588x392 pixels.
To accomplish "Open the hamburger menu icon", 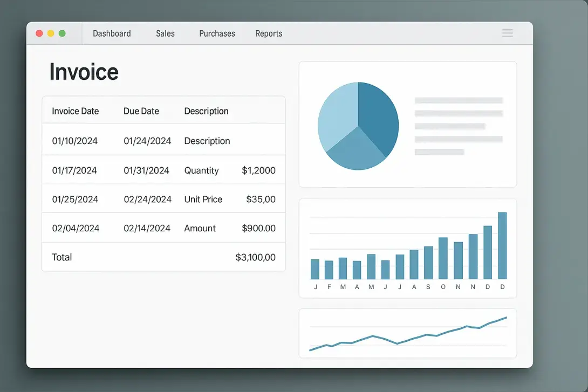I will tap(507, 33).
